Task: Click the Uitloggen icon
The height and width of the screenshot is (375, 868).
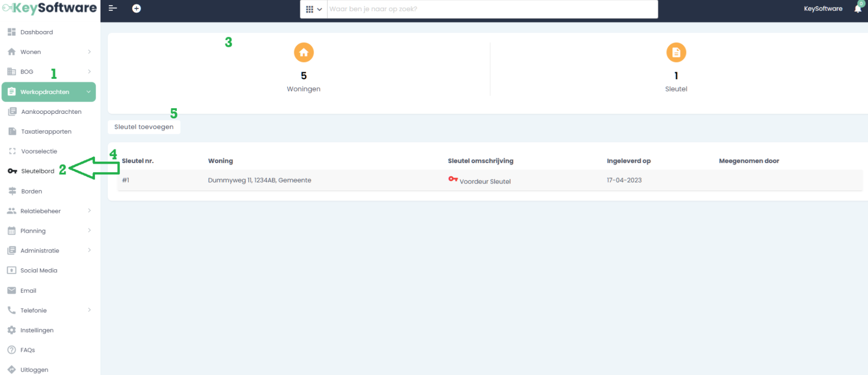Action: (x=12, y=370)
